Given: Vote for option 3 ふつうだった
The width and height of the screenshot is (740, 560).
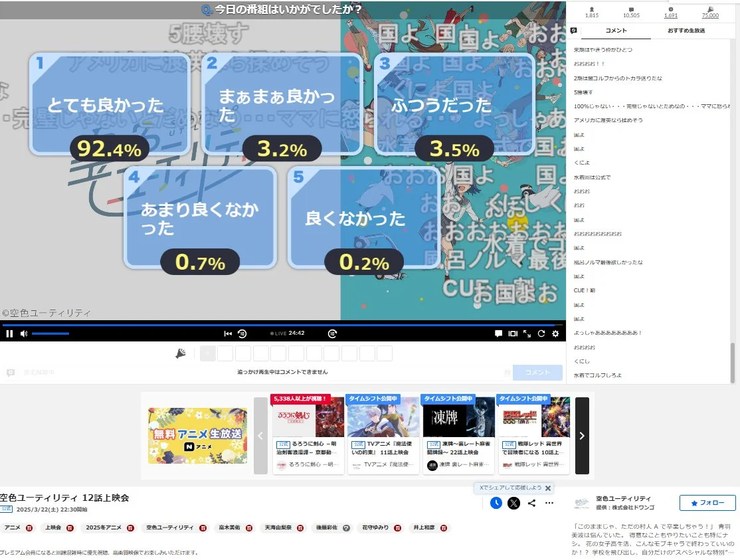Looking at the screenshot, I should tap(454, 104).
